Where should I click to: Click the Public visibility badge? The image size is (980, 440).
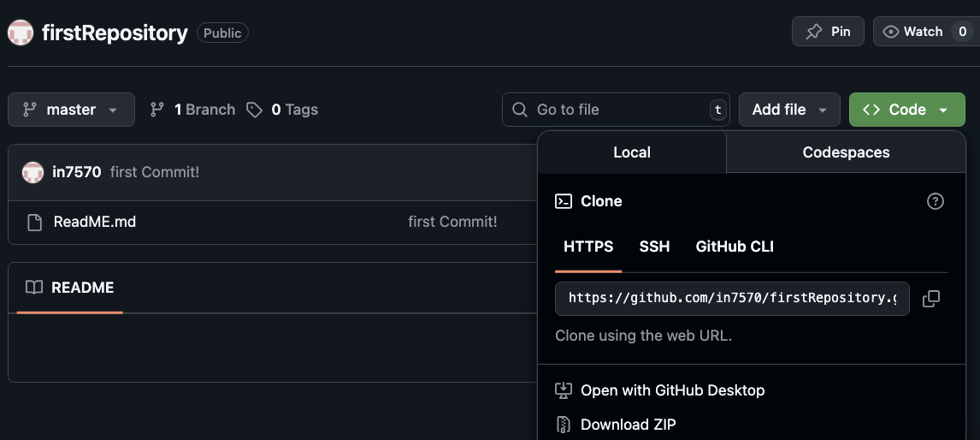222,33
